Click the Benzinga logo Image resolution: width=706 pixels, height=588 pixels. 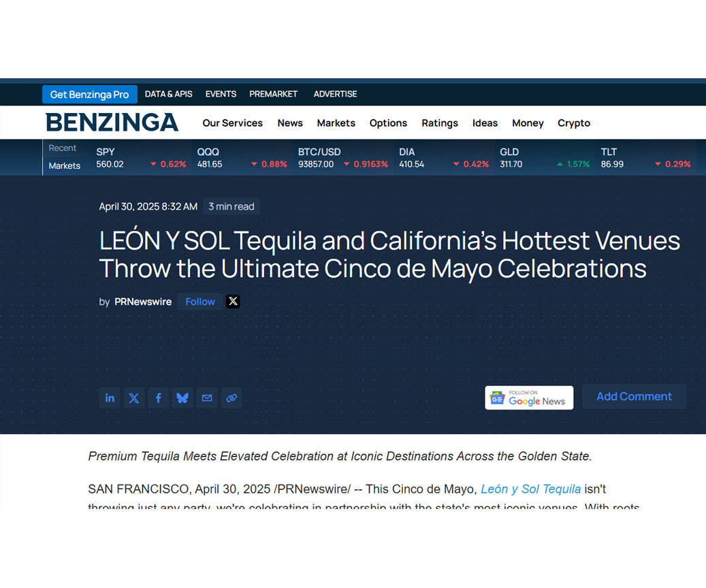[112, 122]
